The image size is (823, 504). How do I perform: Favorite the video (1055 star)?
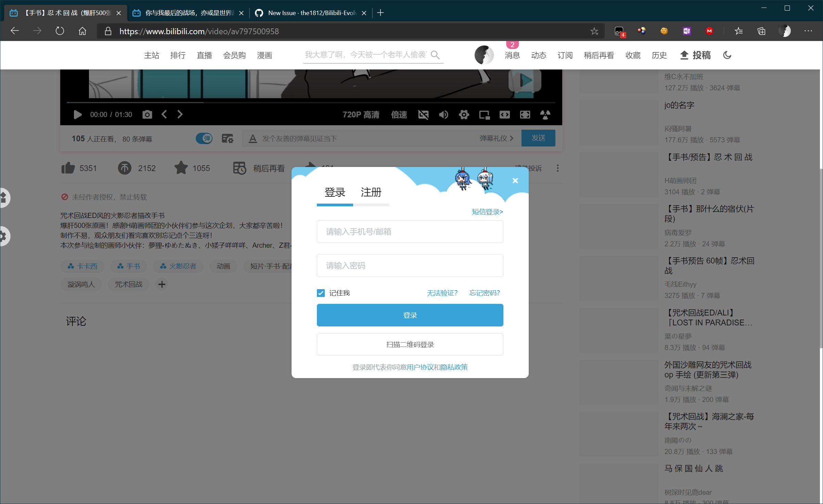click(192, 168)
